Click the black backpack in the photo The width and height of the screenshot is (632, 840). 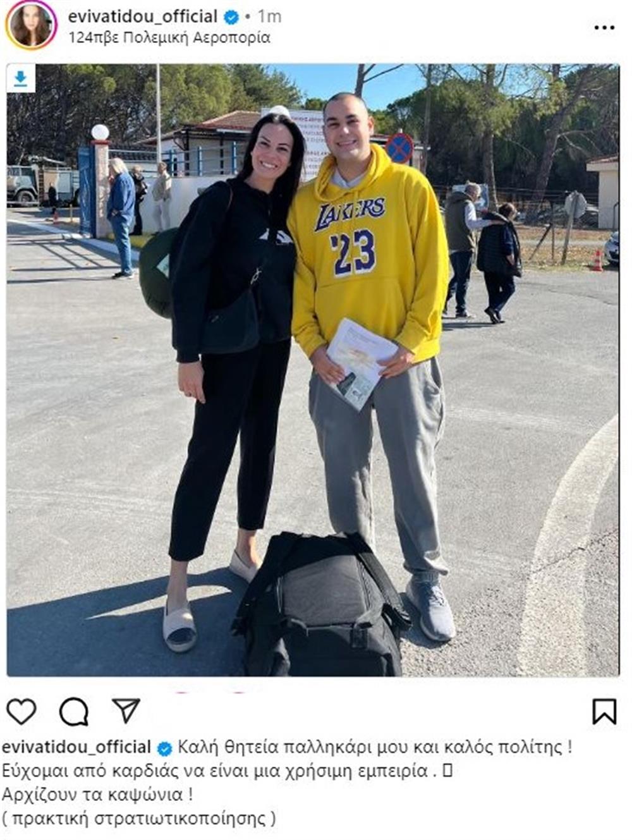point(322,604)
